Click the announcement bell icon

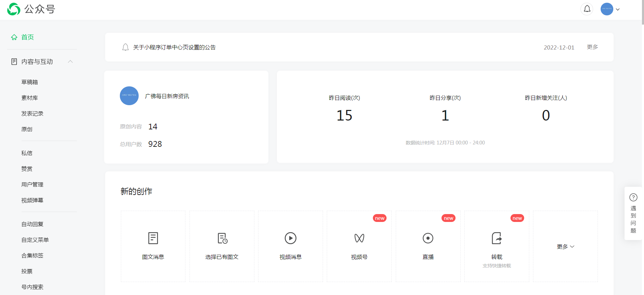click(125, 47)
